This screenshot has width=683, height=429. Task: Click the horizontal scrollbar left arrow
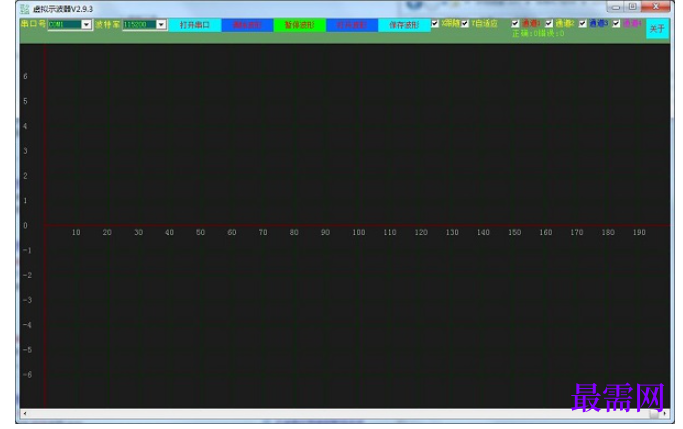[24, 413]
